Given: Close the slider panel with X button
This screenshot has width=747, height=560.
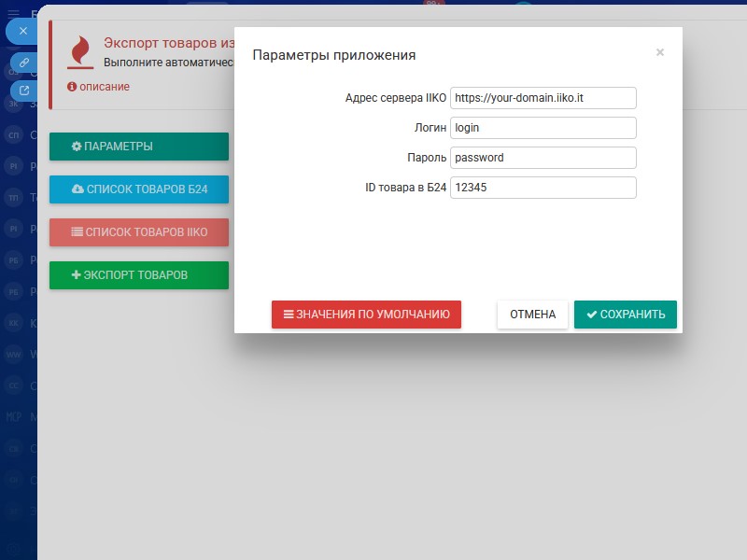Looking at the screenshot, I should coord(22,32).
